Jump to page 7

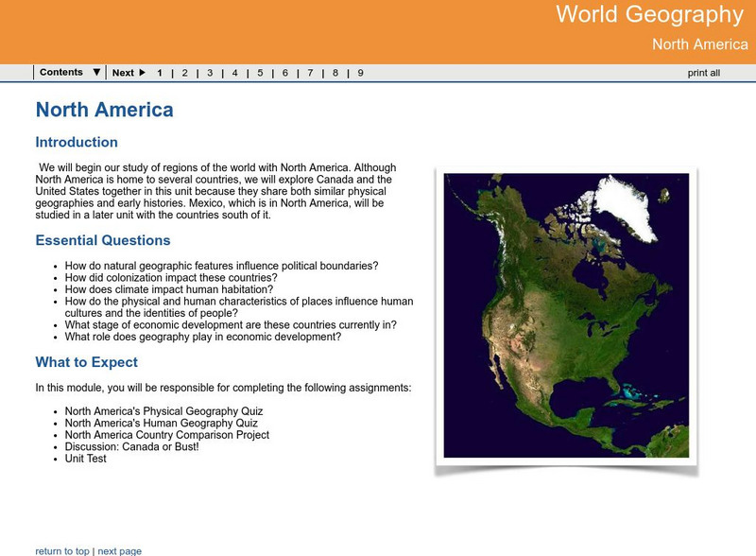(310, 73)
